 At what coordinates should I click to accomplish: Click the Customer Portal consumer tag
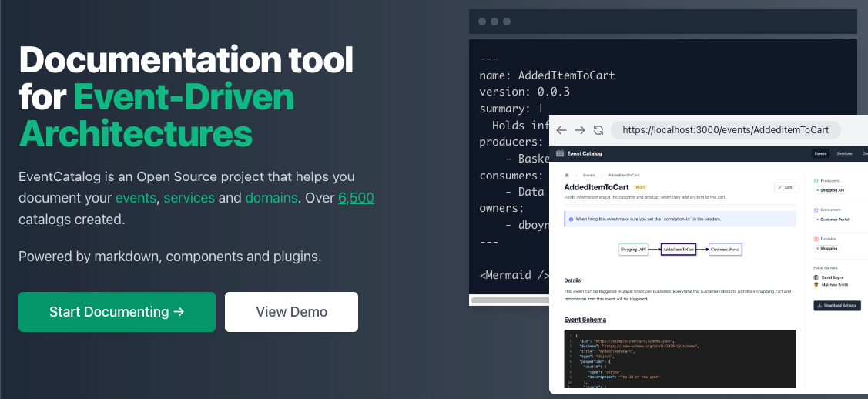click(833, 220)
